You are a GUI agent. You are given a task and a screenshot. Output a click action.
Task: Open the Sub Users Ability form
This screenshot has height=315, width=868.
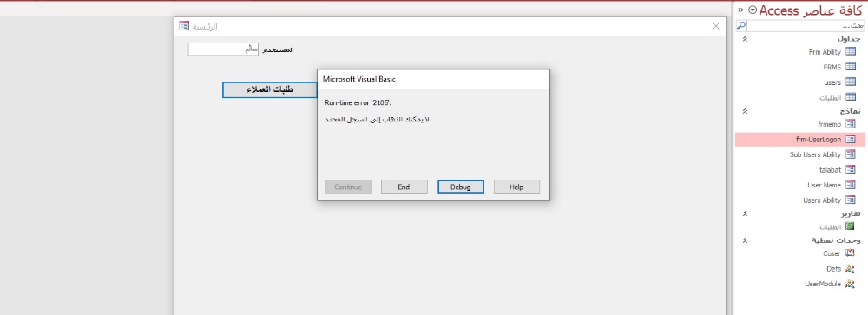pos(823,154)
